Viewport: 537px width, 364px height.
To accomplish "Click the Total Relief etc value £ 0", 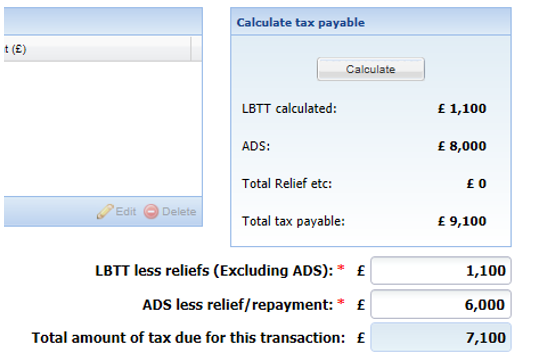I will click(x=476, y=184).
